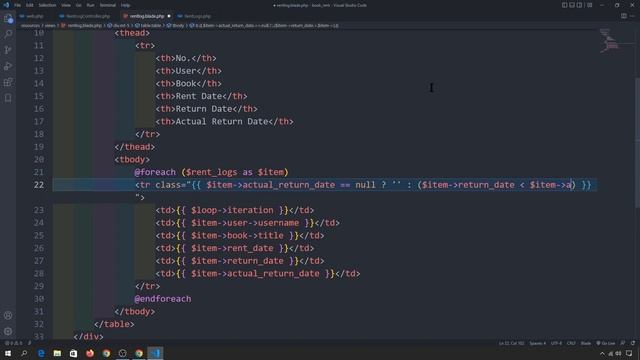Open the Source Control view
640x360 pixels.
point(8,50)
